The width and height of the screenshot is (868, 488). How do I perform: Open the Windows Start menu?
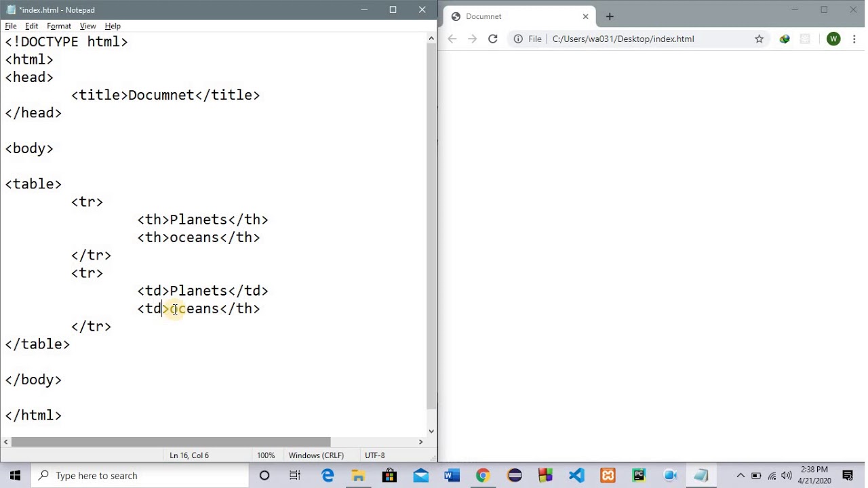click(x=15, y=476)
